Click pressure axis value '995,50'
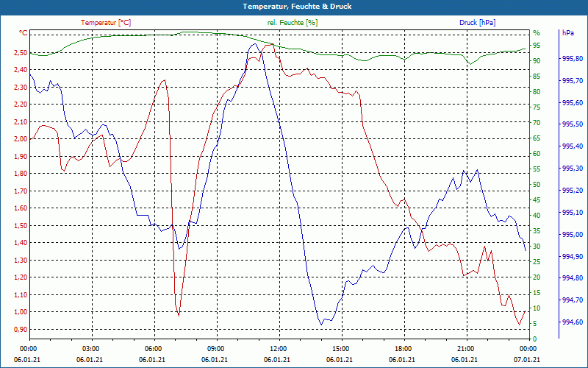 click(x=573, y=124)
